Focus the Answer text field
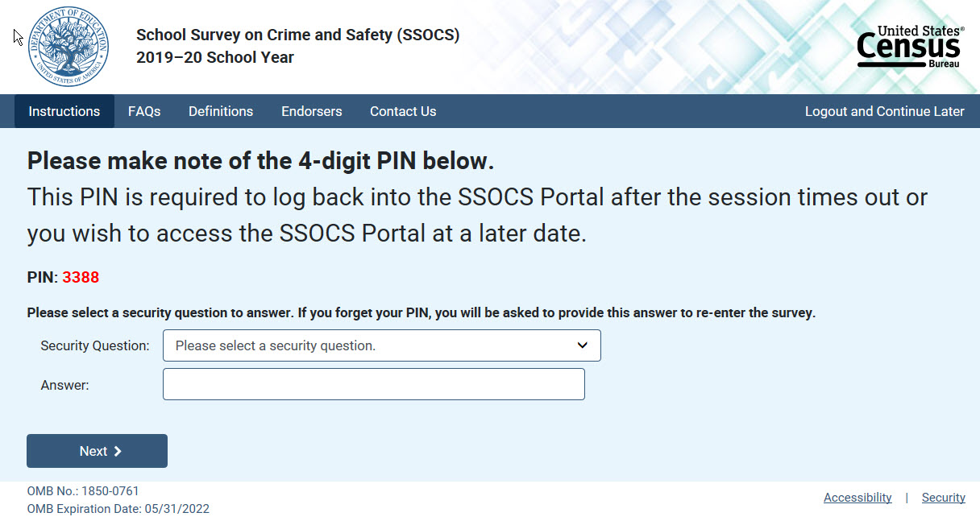This screenshot has width=980, height=521. pyautogui.click(x=373, y=384)
